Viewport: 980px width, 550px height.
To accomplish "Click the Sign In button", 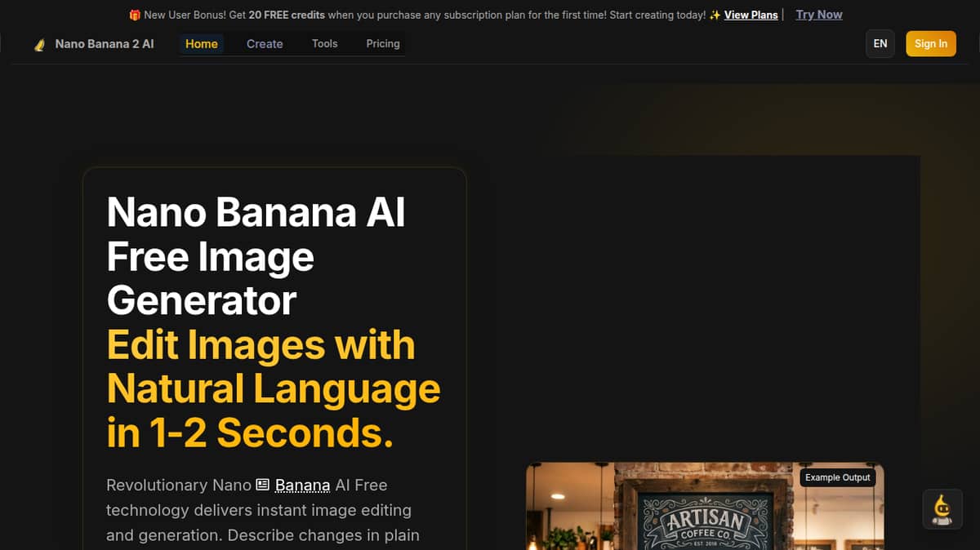I will click(x=931, y=44).
